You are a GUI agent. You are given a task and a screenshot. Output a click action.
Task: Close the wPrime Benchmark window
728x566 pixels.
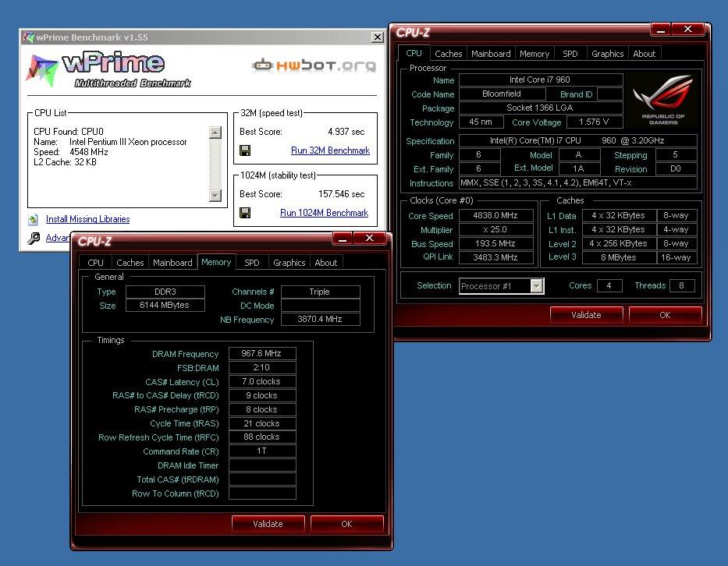click(378, 37)
